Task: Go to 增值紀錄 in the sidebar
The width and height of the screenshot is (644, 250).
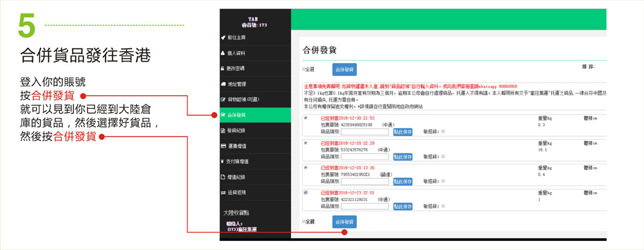Action: click(255, 177)
